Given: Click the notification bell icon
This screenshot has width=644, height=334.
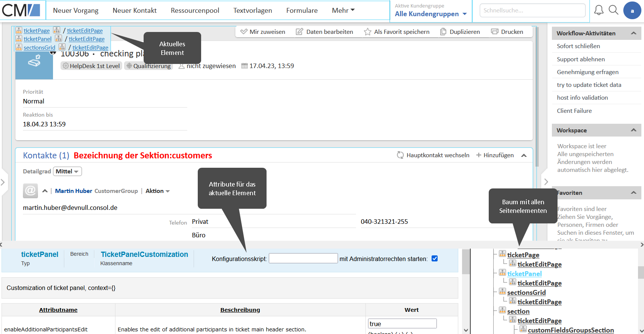Looking at the screenshot, I should click(599, 10).
